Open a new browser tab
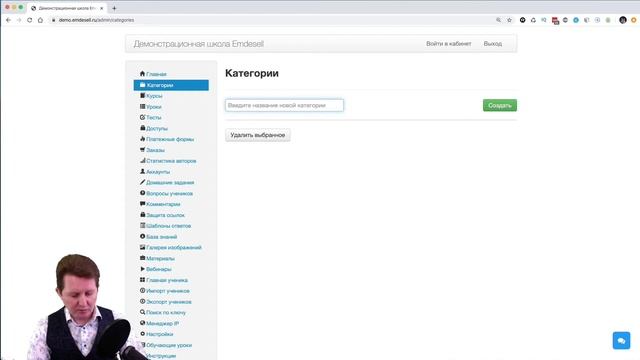 pos(114,8)
